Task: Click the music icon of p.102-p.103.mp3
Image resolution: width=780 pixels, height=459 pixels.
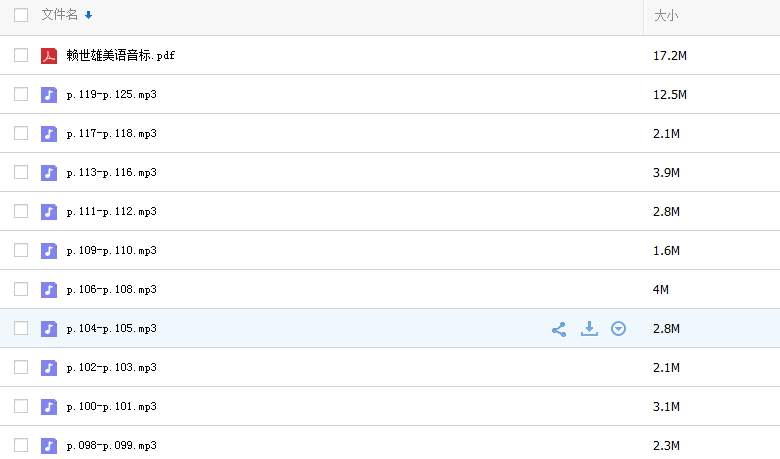Action: click(x=49, y=368)
